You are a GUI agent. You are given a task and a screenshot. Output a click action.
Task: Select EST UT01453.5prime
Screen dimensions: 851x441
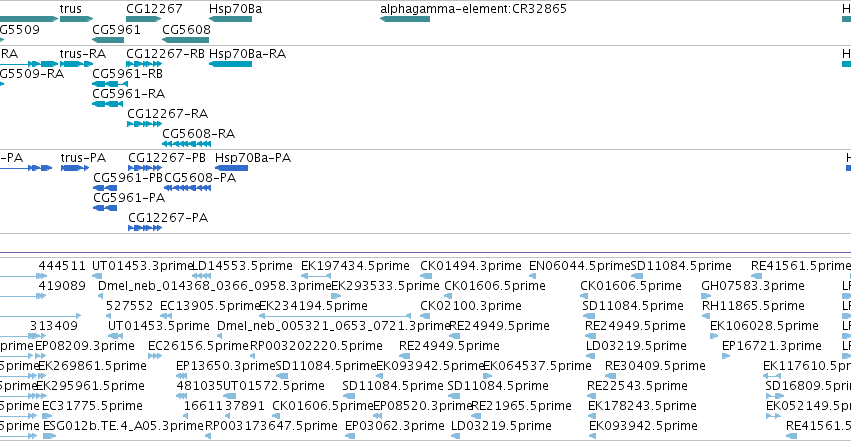pos(159,327)
